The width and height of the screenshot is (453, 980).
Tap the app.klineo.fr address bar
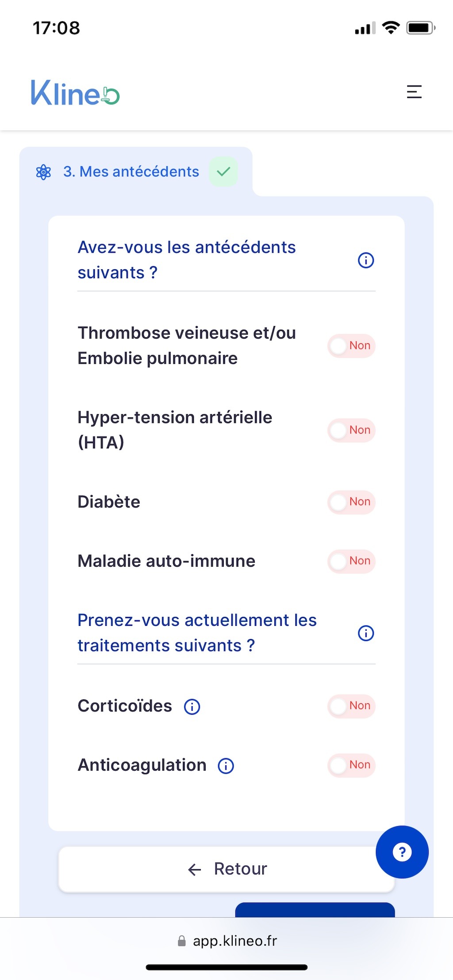click(226, 941)
